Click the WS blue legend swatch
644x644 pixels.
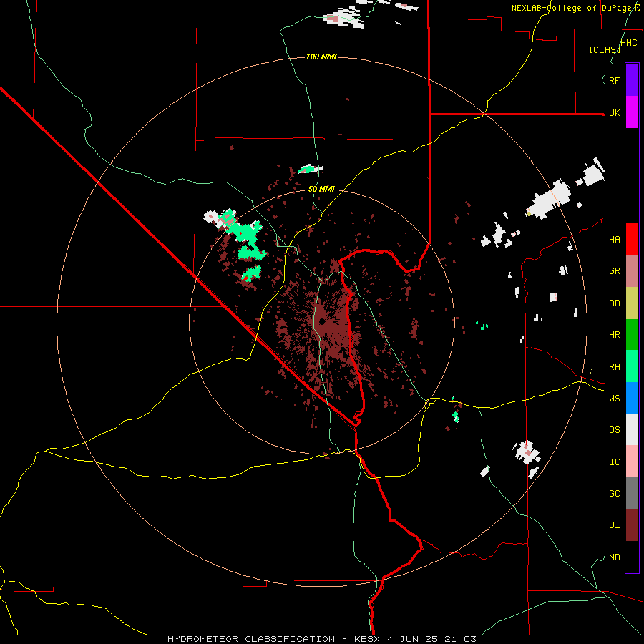[632, 398]
